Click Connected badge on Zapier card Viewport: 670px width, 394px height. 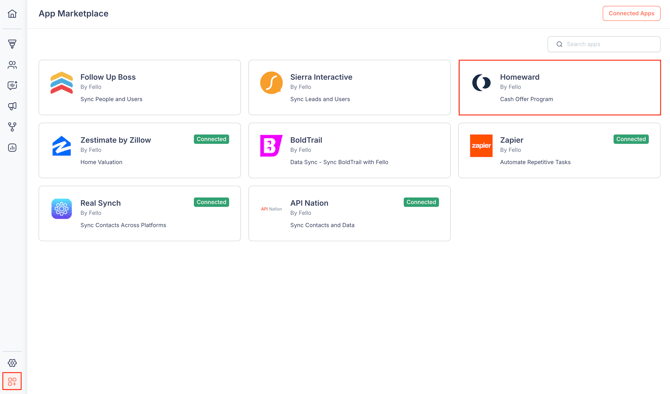click(x=631, y=139)
